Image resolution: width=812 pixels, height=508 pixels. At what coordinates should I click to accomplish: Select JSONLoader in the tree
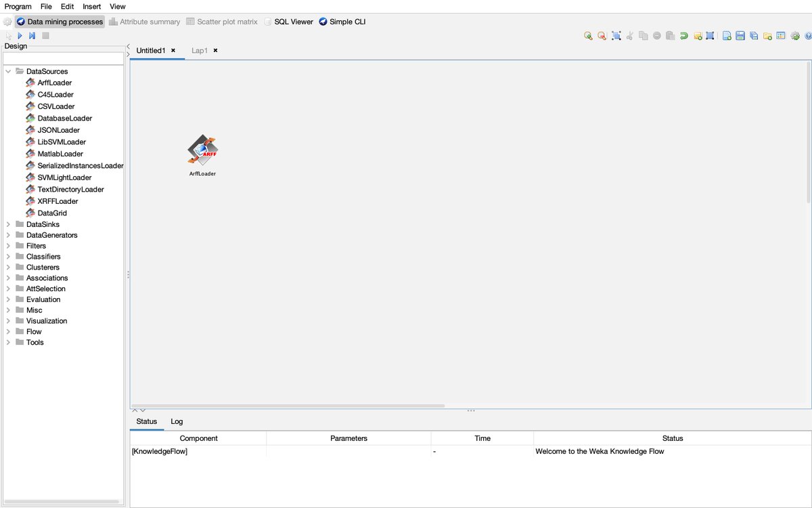[x=58, y=130]
